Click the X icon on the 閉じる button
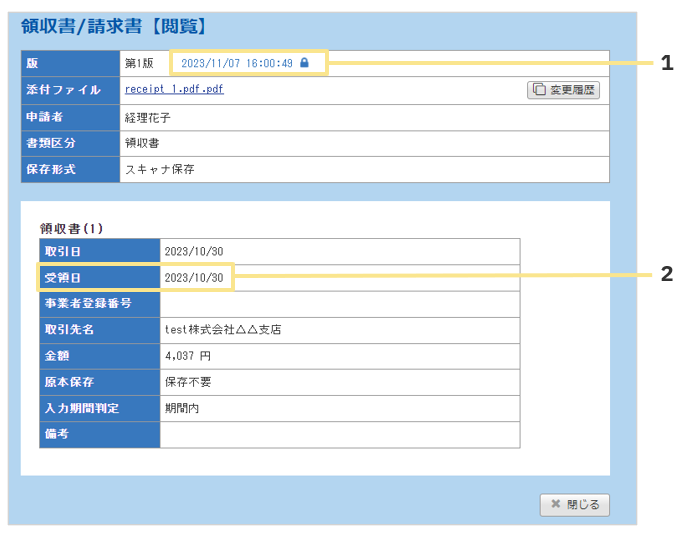This screenshot has height=534, width=686. point(554,505)
